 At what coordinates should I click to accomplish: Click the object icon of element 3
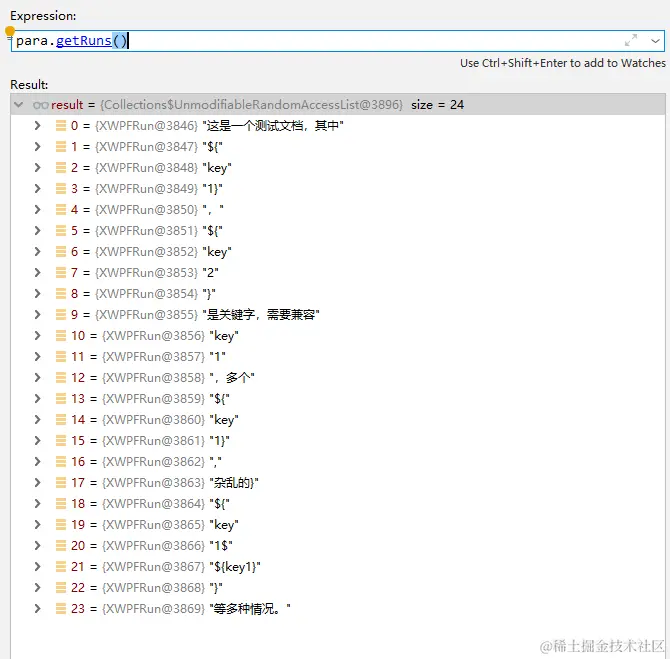click(x=61, y=188)
